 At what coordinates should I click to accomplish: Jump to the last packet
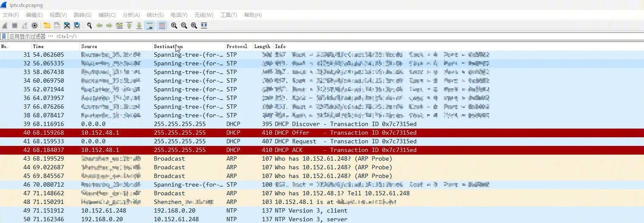139,26
